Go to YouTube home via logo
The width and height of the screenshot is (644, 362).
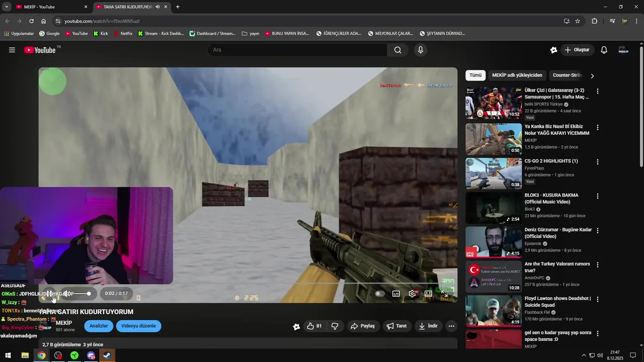coord(40,50)
